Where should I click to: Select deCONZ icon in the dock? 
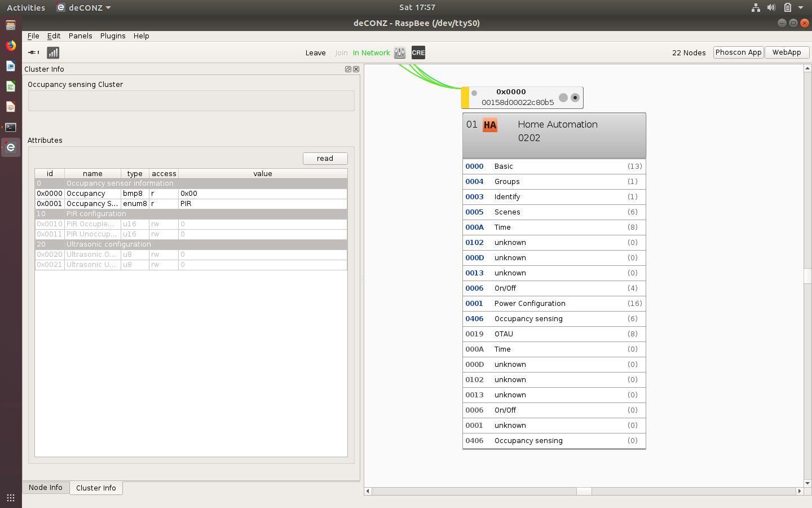coord(11,147)
